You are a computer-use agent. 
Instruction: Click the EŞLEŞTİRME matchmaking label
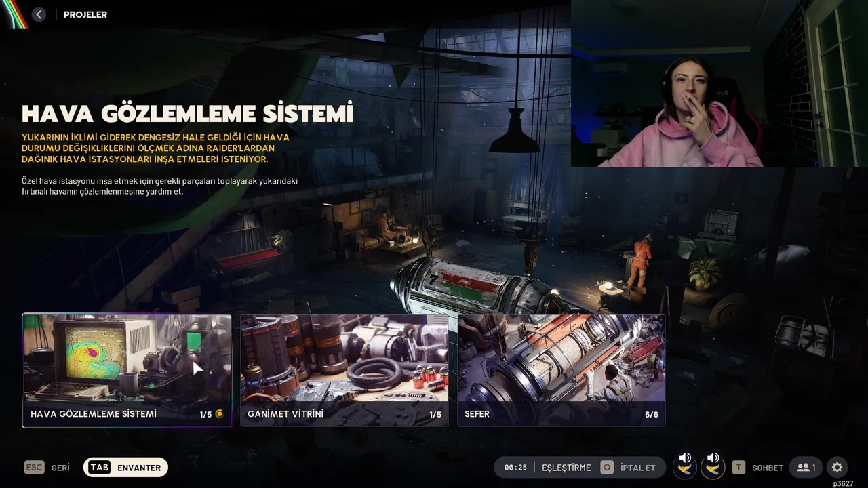pos(566,468)
